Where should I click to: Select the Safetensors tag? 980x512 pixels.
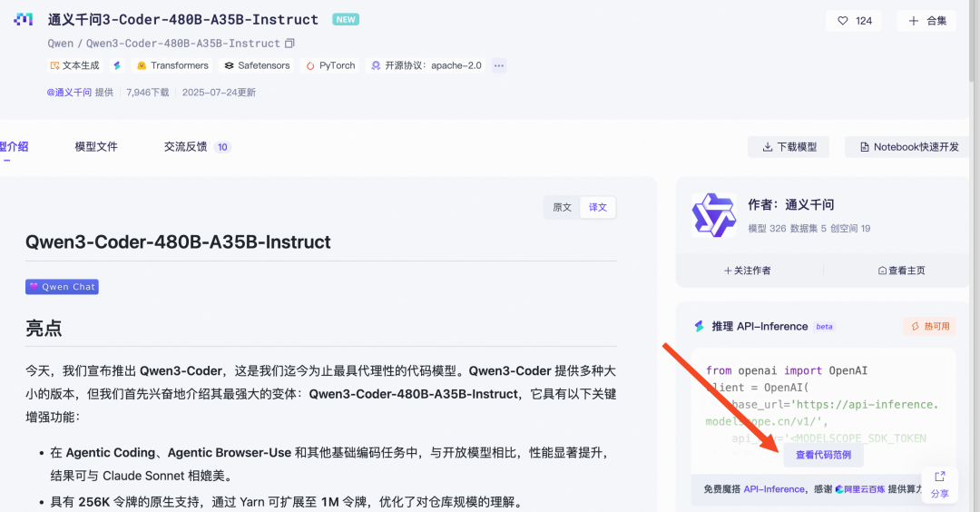(257, 65)
